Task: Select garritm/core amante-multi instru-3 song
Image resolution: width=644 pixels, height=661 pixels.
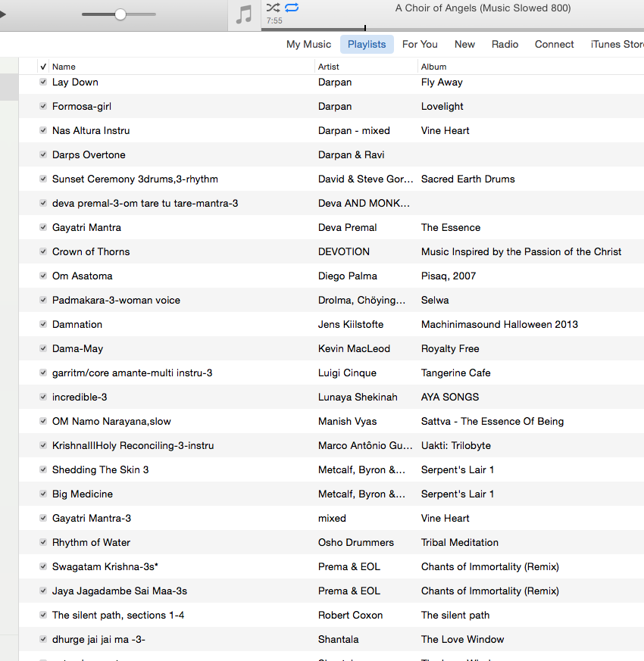Action: (133, 373)
